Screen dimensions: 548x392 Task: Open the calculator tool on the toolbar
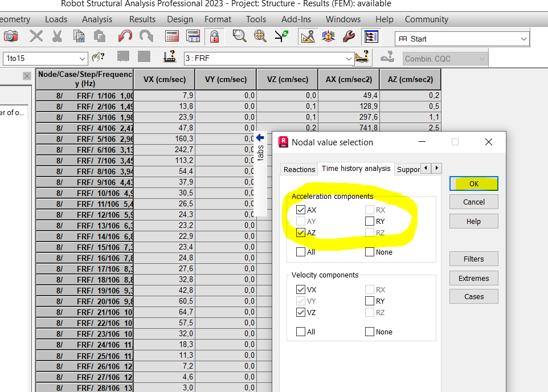[x=171, y=36]
